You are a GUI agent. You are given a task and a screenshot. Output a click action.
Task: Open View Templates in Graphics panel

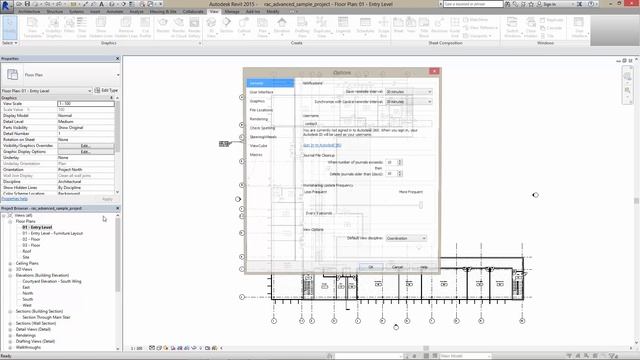pyautogui.click(x=33, y=27)
